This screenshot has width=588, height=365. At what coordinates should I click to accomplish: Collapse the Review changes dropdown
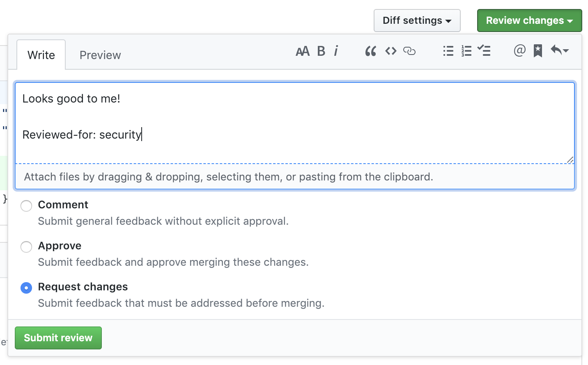[529, 21]
